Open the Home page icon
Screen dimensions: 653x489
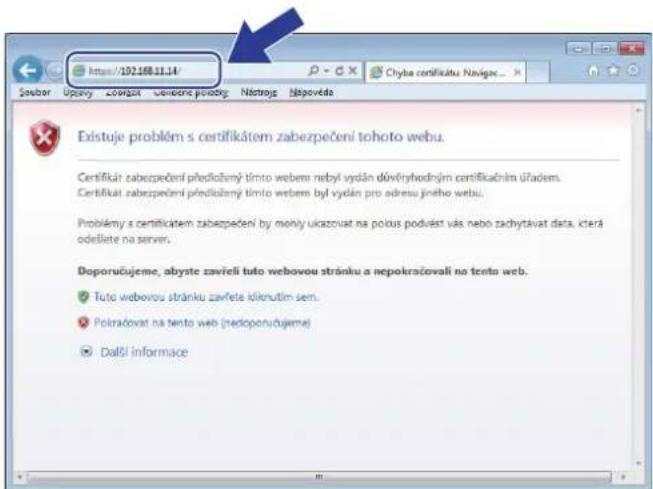click(x=593, y=71)
